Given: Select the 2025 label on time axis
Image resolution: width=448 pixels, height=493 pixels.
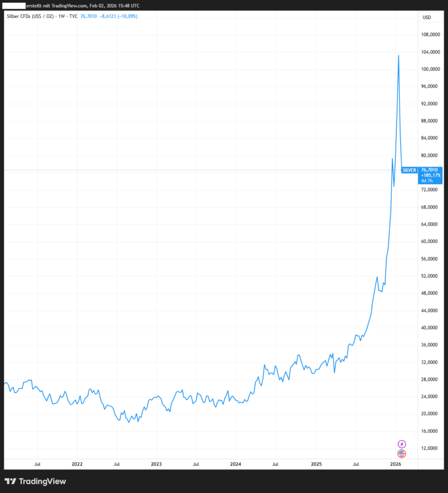Looking at the screenshot, I should pyautogui.click(x=316, y=465).
